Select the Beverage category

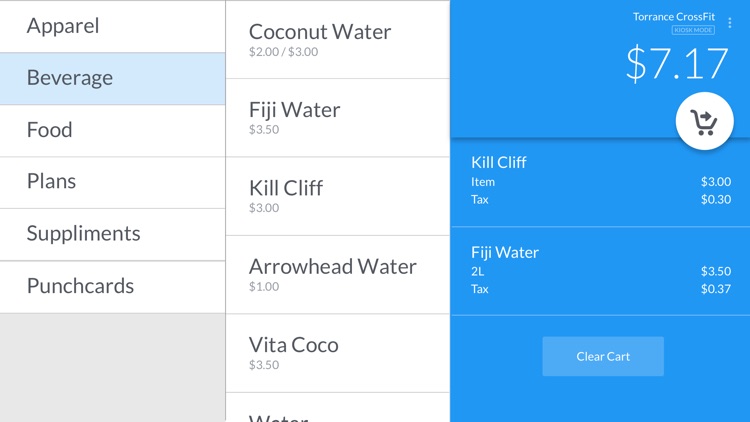tap(112, 78)
